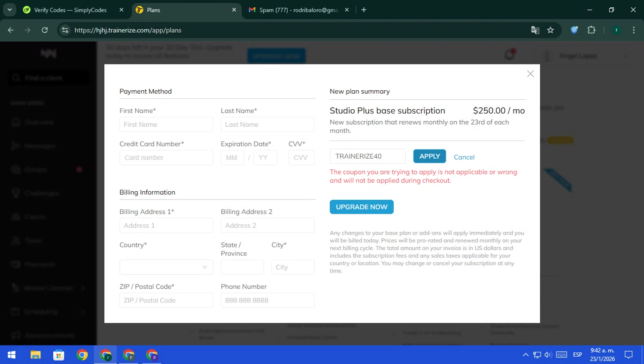Close the Verify Codes tab
The image size is (644, 364).
(122, 10)
